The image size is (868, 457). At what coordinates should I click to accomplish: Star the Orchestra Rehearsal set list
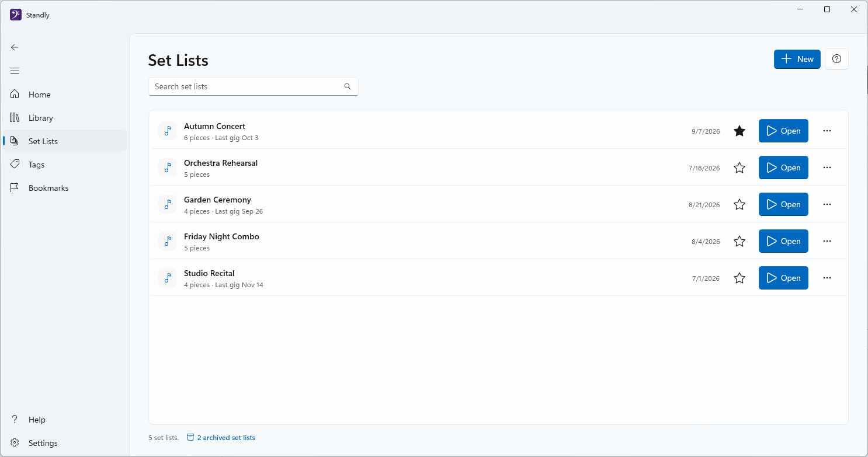739,168
